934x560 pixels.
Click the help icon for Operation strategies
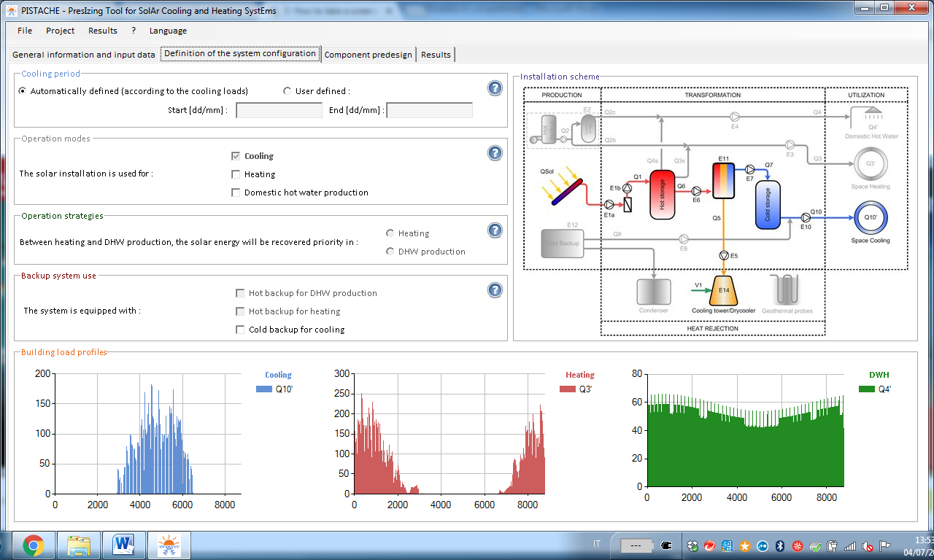495,230
